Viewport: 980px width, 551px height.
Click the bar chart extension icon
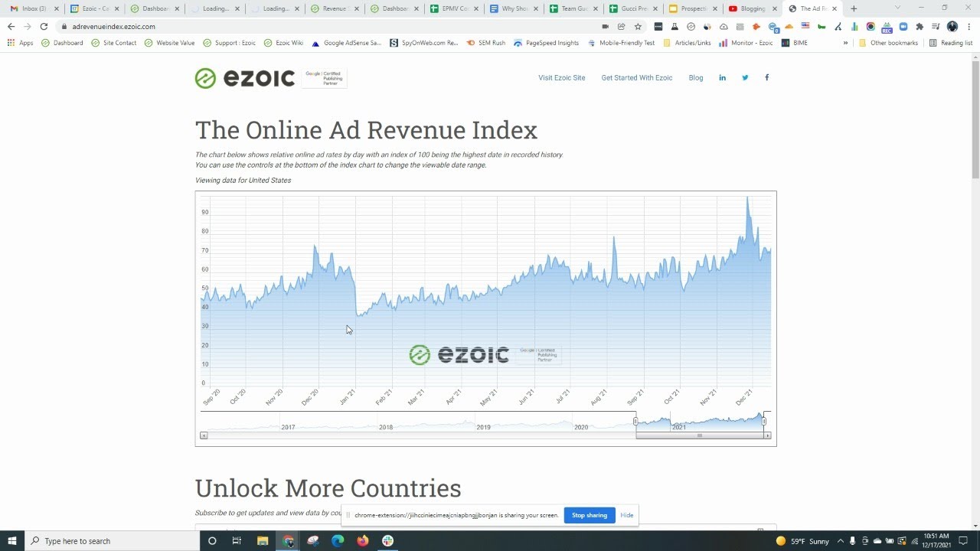[x=854, y=26]
